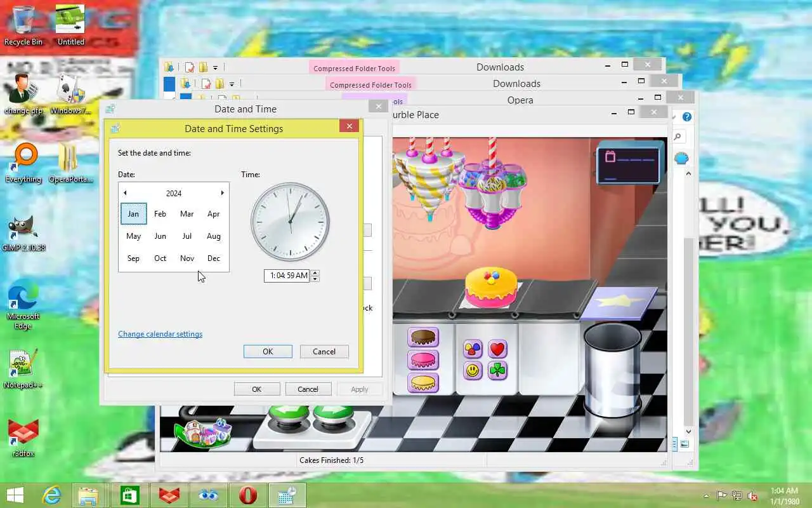This screenshot has width=812, height=508.
Task: Select the yellow icing in Purble Place
Action: 423,382
